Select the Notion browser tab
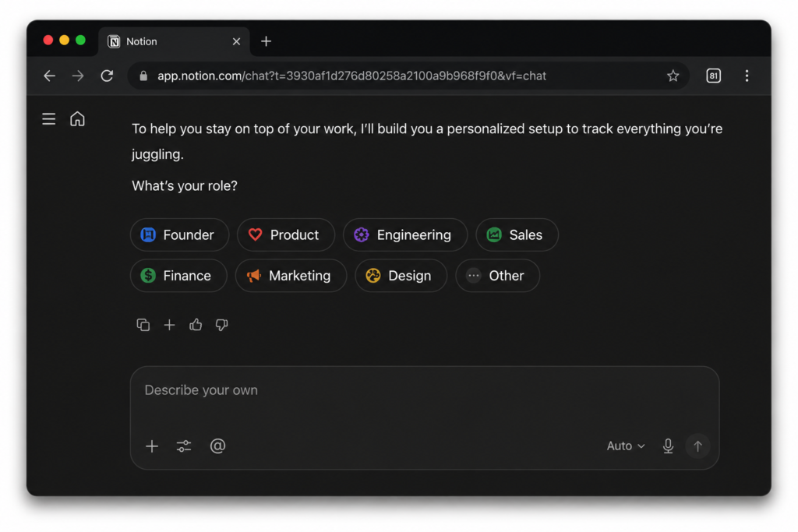The image size is (798, 532). tap(174, 41)
